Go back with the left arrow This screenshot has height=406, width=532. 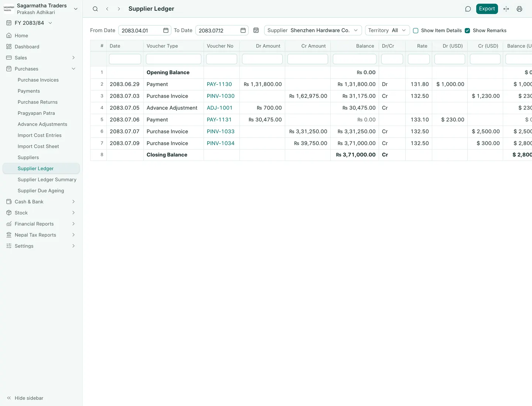point(107,9)
